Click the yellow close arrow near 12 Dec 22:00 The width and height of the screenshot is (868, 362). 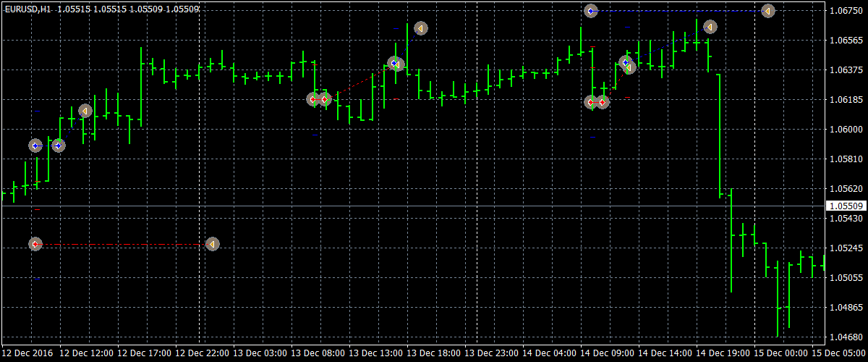[212, 244]
